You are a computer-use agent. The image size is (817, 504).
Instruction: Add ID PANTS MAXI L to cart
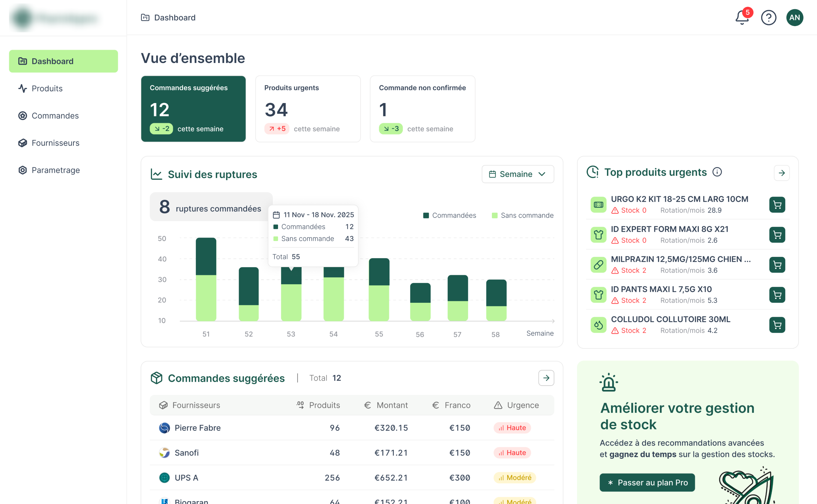pyautogui.click(x=777, y=295)
